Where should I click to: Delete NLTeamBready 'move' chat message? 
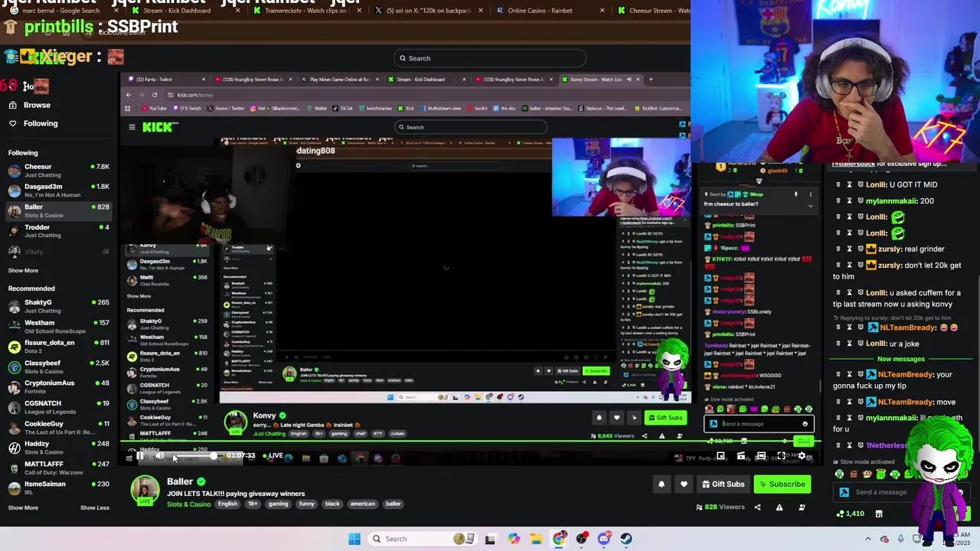coord(838,402)
